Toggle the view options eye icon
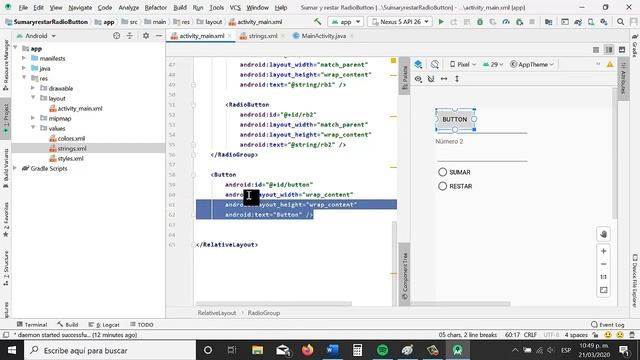 [418, 79]
